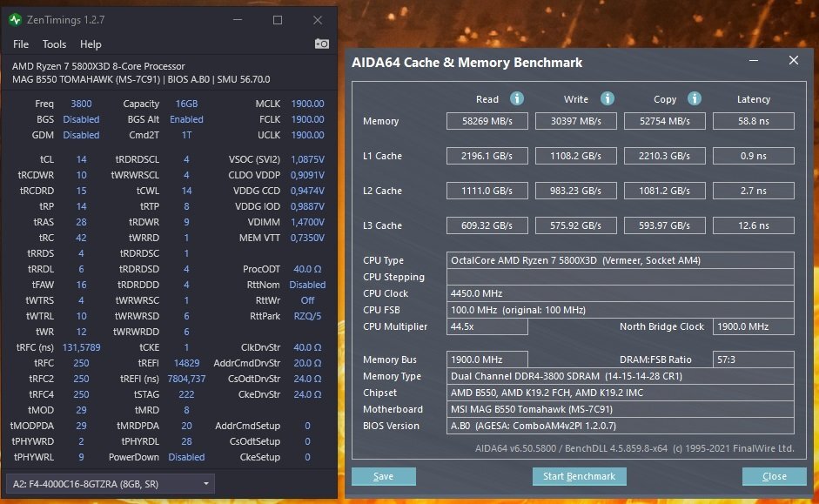Click the Cmd2T value 1T
The image size is (819, 504).
(x=186, y=135)
